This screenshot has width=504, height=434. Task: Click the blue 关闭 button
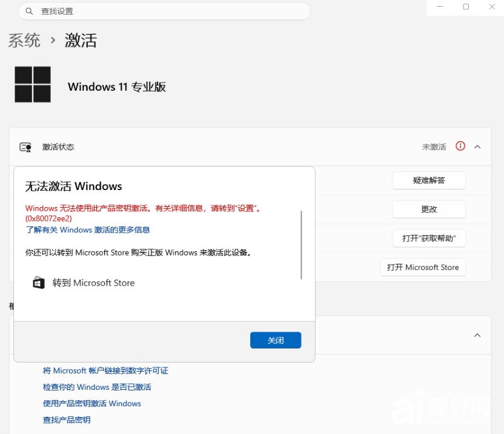click(276, 340)
